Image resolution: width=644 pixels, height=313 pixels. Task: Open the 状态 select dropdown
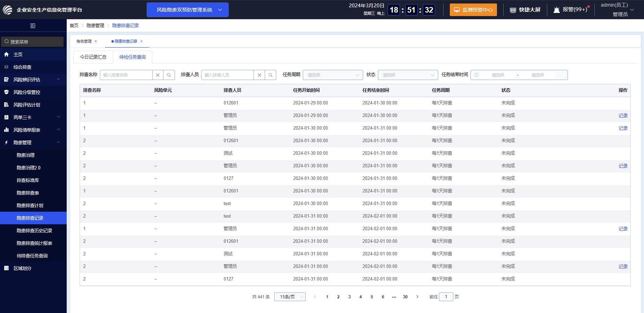pos(408,75)
